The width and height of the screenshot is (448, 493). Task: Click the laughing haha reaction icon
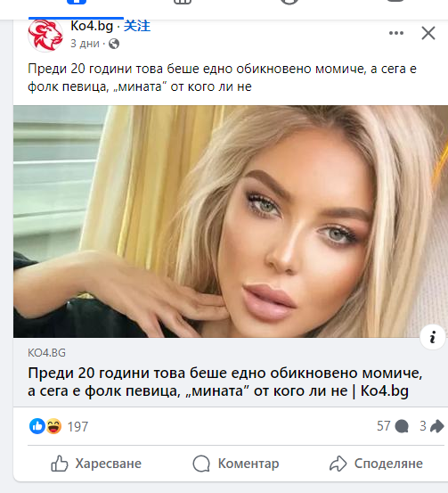(53, 426)
